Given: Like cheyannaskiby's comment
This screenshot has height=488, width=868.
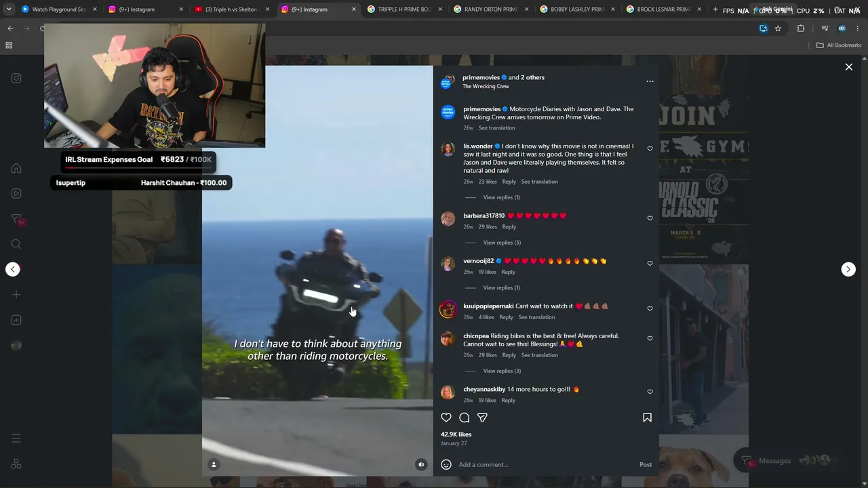Looking at the screenshot, I should pyautogui.click(x=650, y=392).
